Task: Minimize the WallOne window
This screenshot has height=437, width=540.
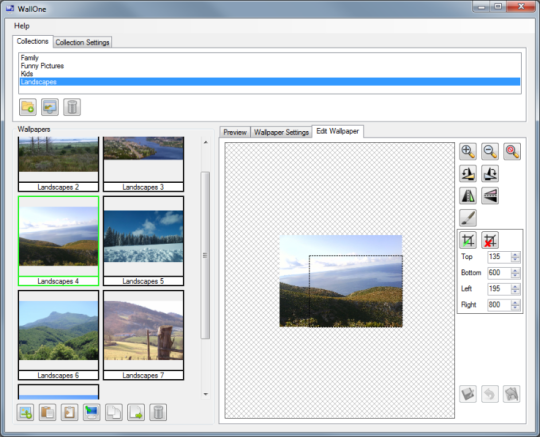Action: tap(481, 7)
